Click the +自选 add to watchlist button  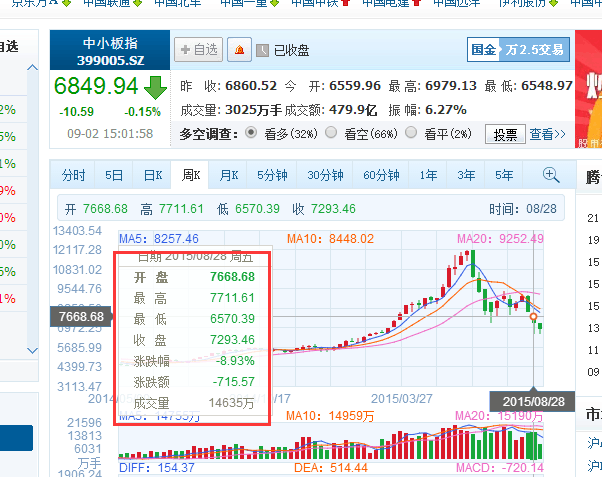pos(198,50)
